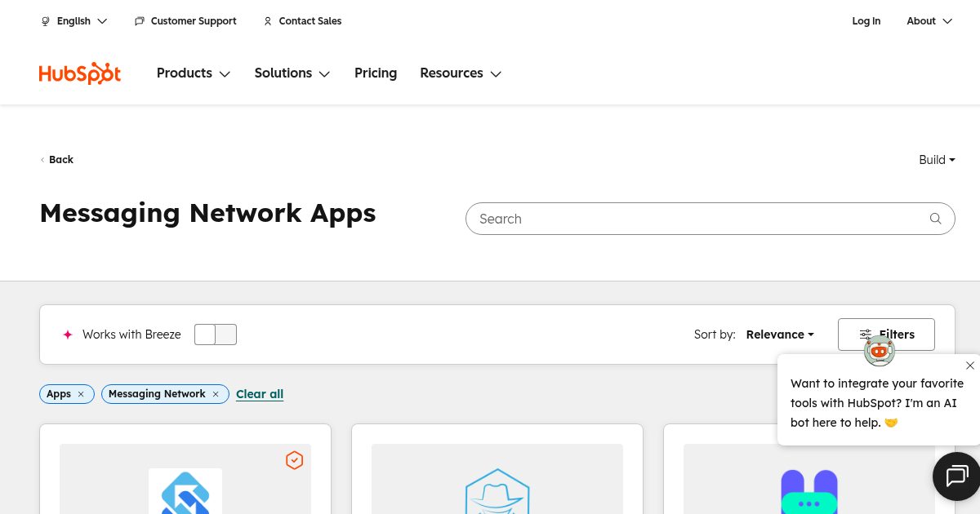Image resolution: width=980 pixels, height=514 pixels.
Task: Click the Works with Breeze label
Action: (131, 335)
